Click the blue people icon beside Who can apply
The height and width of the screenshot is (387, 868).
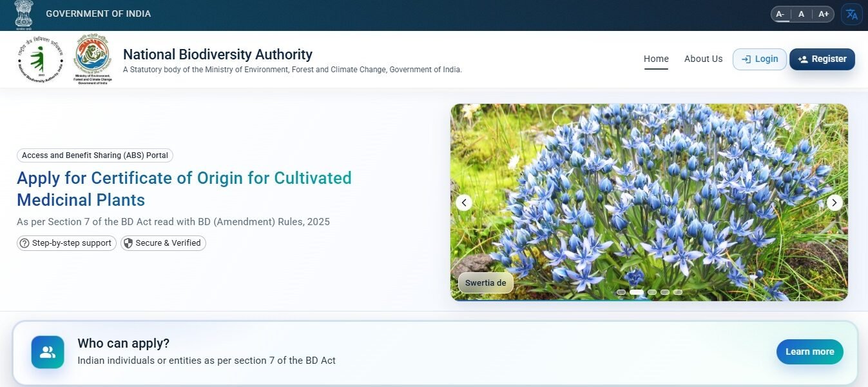(x=48, y=352)
